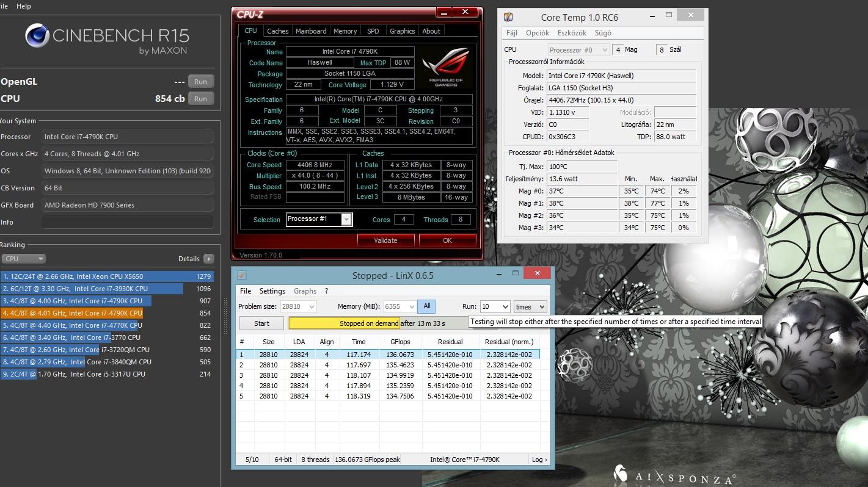This screenshot has width=868, height=487.
Task: Click the LinX title bar icon
Action: coord(241,275)
